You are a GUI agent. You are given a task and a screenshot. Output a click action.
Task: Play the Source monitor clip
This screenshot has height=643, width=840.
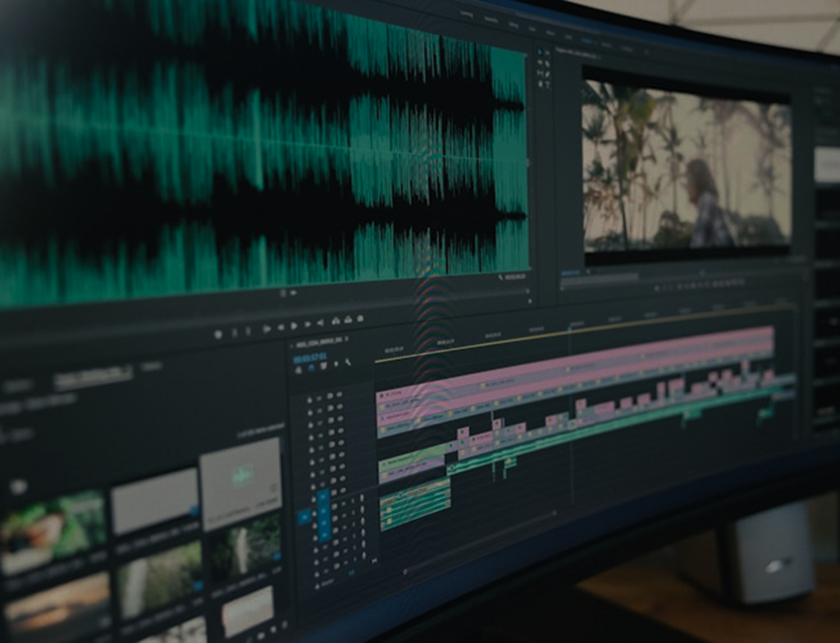tap(294, 326)
